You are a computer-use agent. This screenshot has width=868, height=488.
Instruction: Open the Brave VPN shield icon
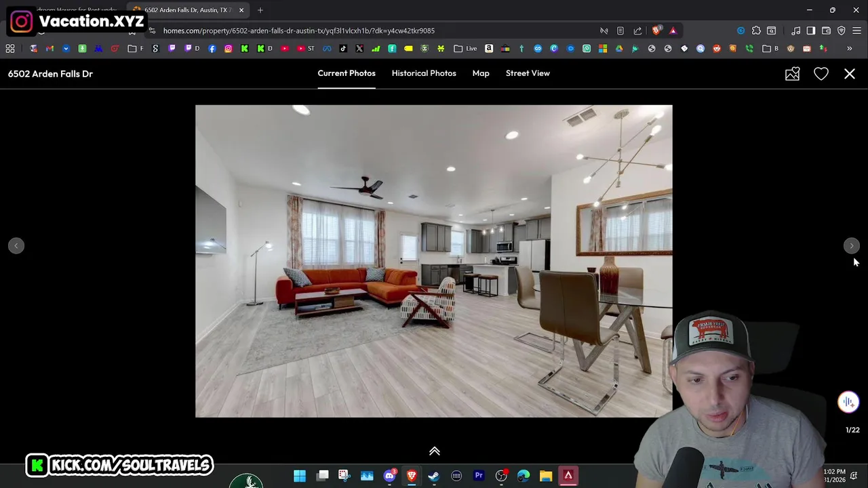(842, 30)
